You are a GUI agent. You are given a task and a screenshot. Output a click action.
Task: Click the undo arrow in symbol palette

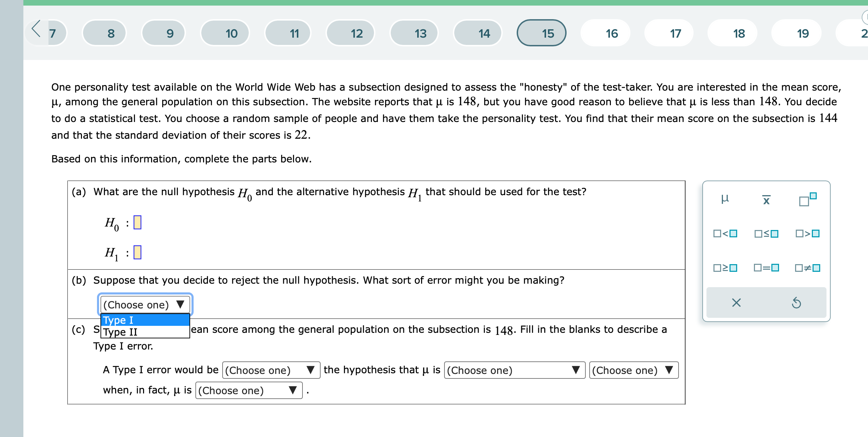click(796, 302)
